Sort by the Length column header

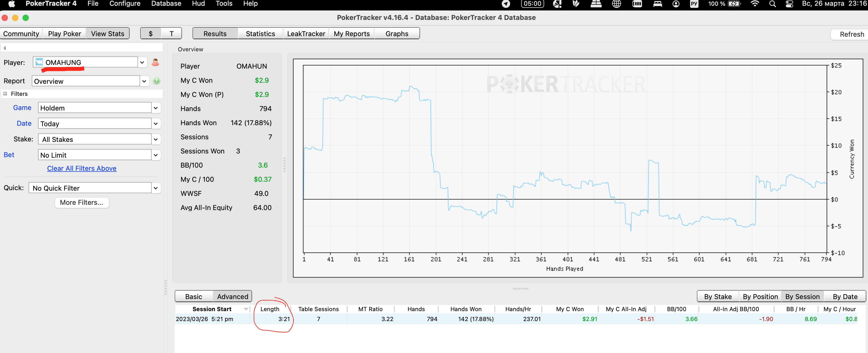pos(269,309)
